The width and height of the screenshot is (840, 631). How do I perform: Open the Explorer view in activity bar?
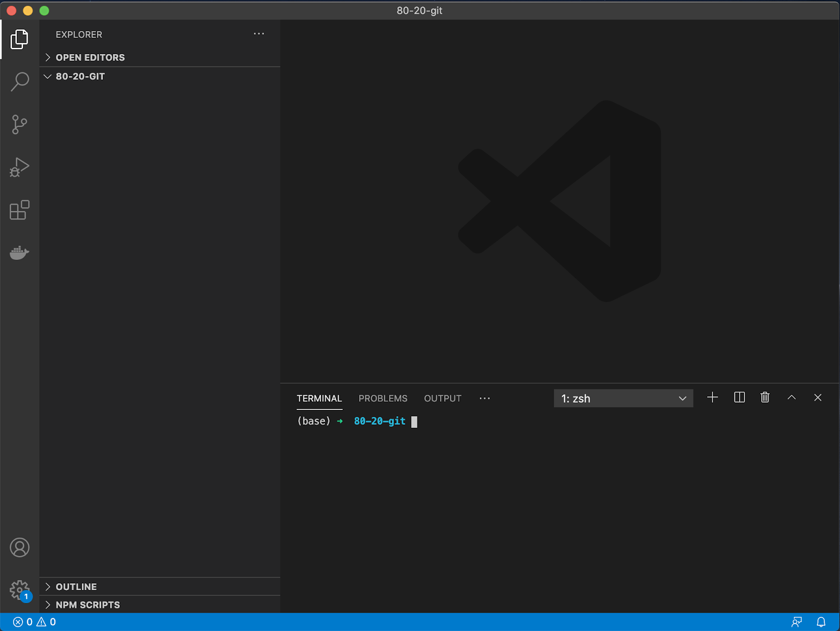point(19,39)
